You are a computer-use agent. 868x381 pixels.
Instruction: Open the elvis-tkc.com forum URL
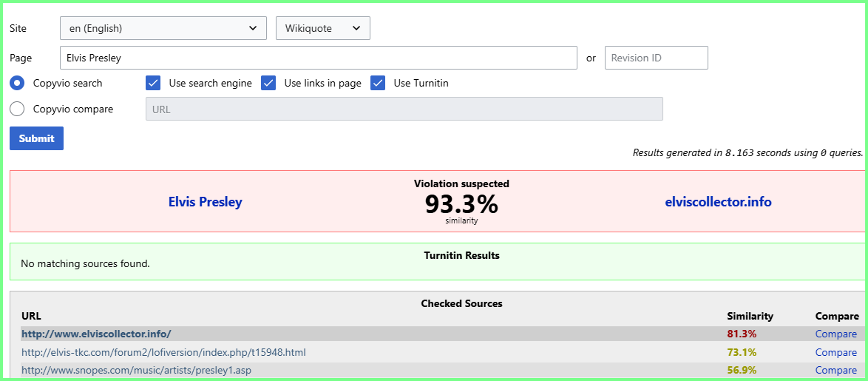[163, 352]
